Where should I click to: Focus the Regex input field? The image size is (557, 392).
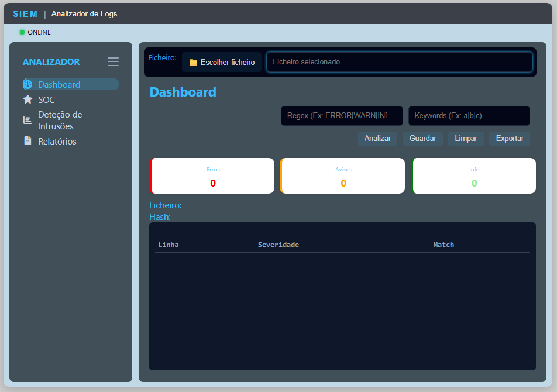click(x=342, y=116)
